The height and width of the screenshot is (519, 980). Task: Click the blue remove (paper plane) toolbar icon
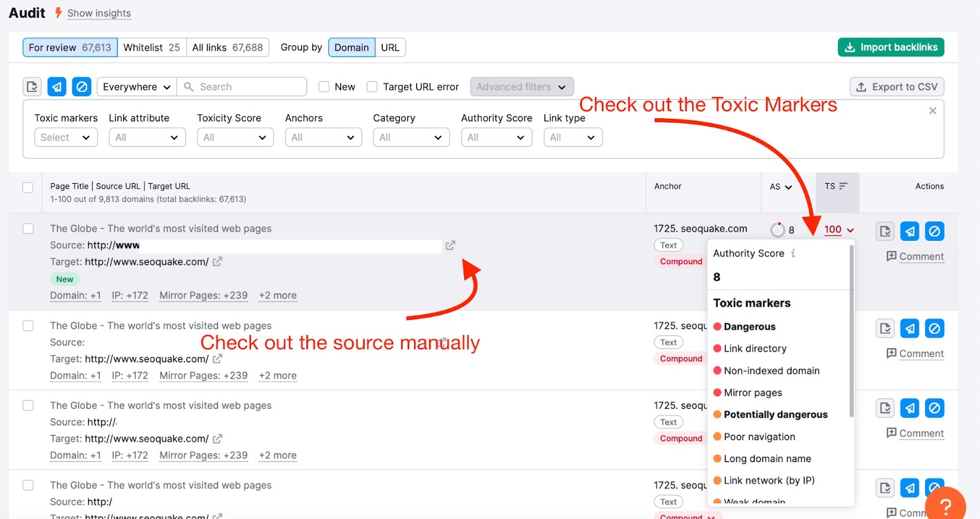tap(57, 87)
